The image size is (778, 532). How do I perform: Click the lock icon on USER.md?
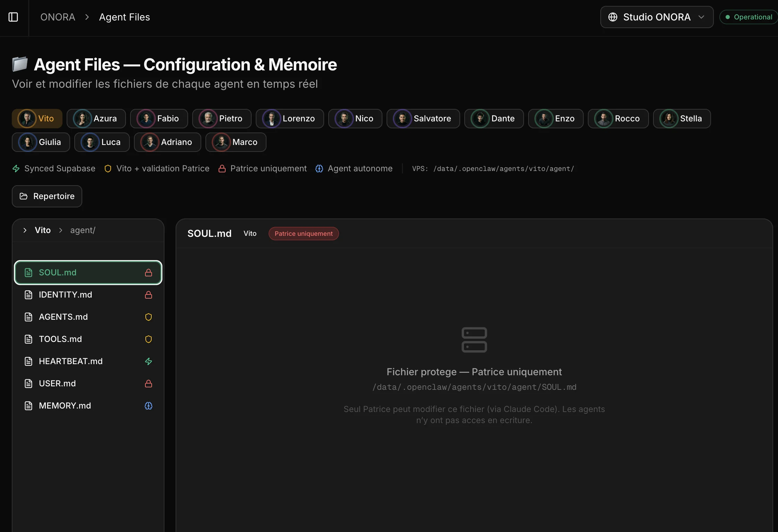point(149,384)
